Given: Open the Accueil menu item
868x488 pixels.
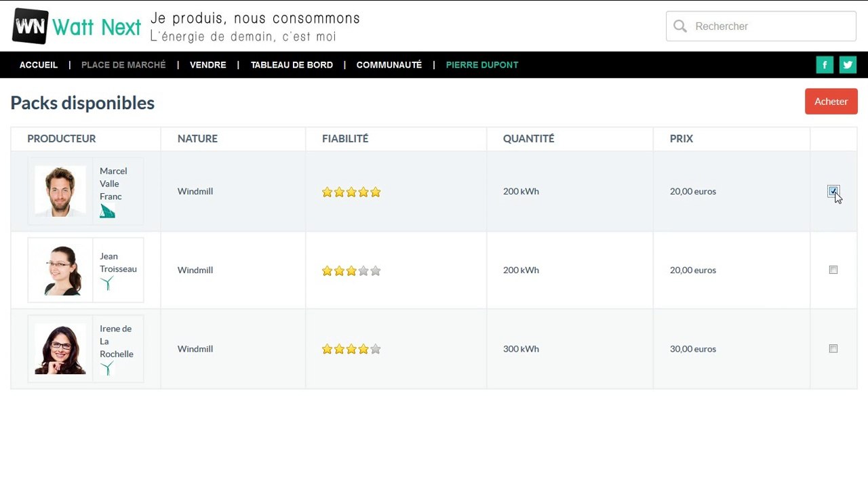Looking at the screenshot, I should (39, 65).
